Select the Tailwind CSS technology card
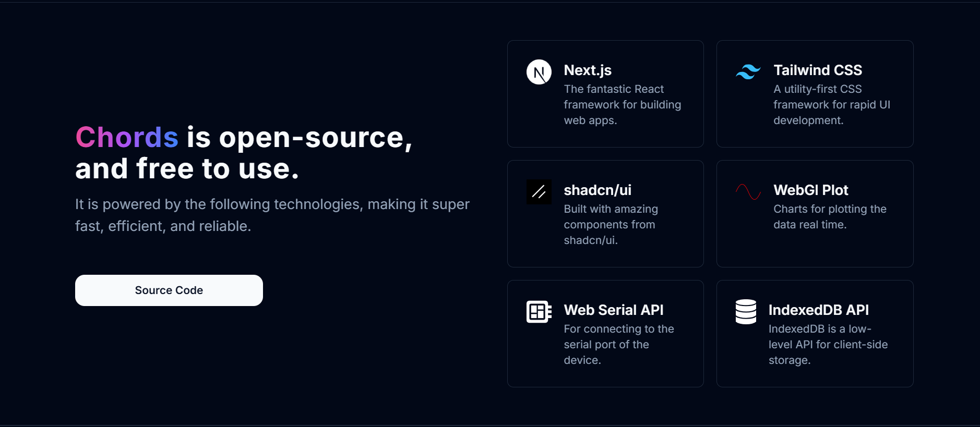This screenshot has width=980, height=427. point(815,94)
